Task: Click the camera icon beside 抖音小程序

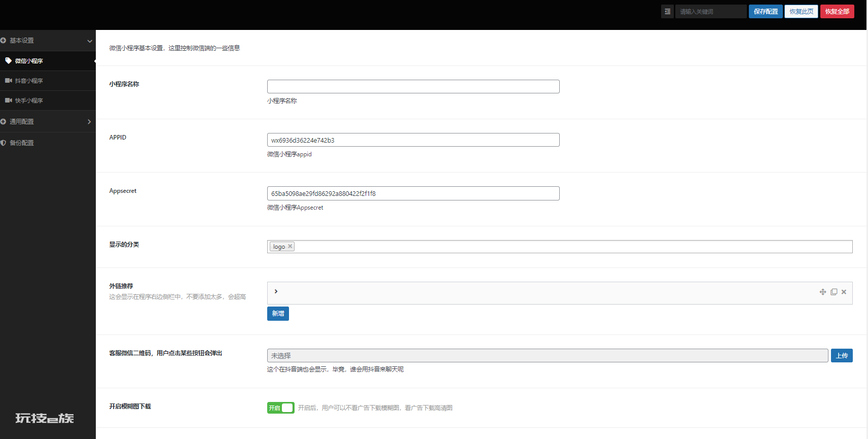Action: tap(8, 81)
